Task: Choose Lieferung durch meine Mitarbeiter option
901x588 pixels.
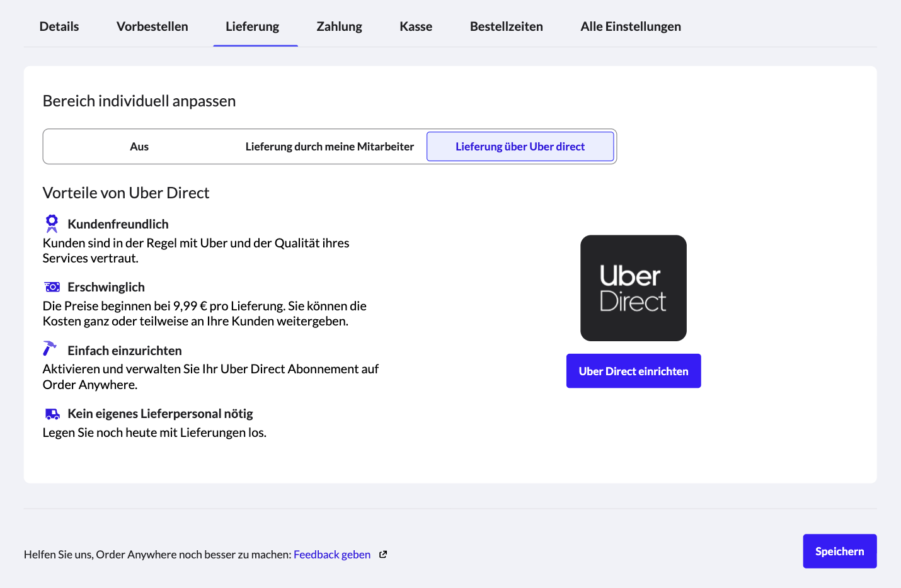Action: coord(330,147)
